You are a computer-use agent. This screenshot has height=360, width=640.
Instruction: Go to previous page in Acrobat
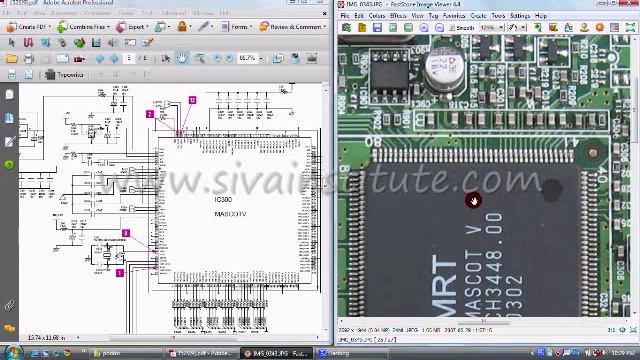pyautogui.click(x=100, y=59)
